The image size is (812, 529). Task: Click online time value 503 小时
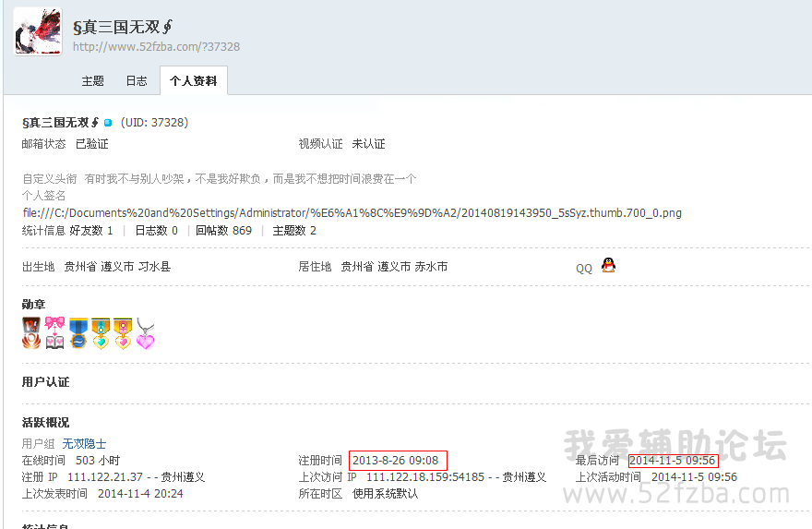coord(98,461)
